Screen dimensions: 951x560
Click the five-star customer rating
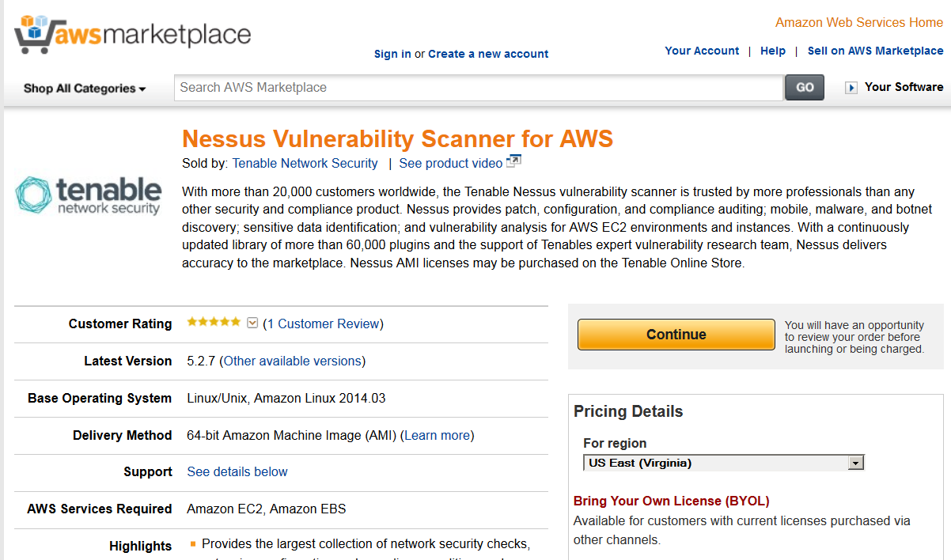[x=214, y=322]
